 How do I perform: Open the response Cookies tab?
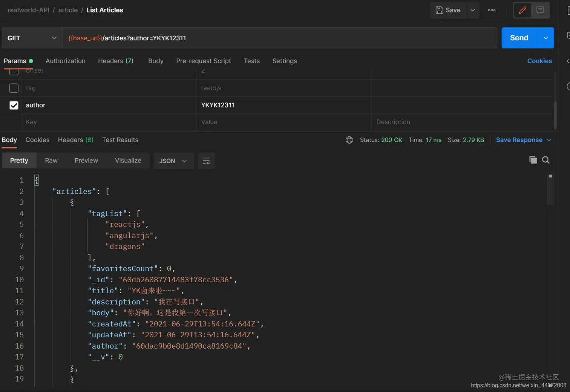click(x=37, y=140)
